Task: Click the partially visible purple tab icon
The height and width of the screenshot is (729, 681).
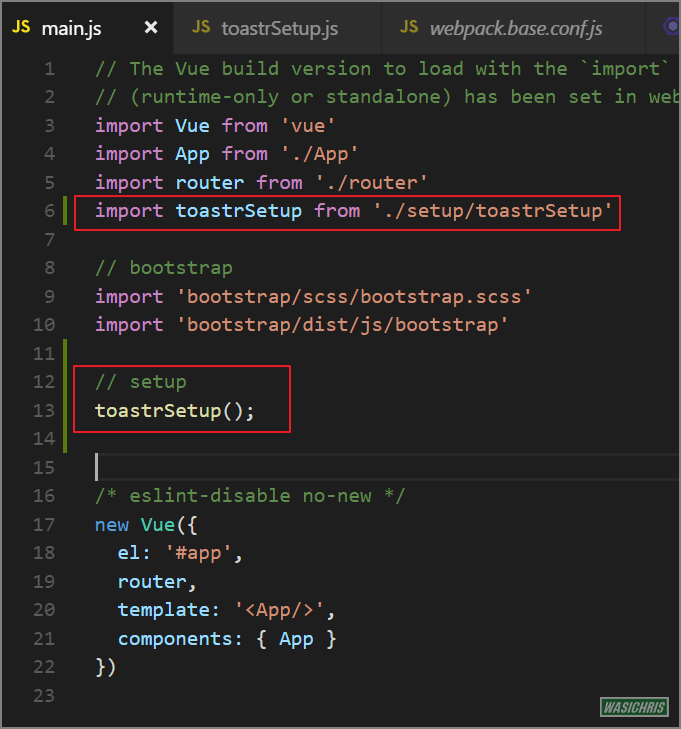Action: pos(672,28)
